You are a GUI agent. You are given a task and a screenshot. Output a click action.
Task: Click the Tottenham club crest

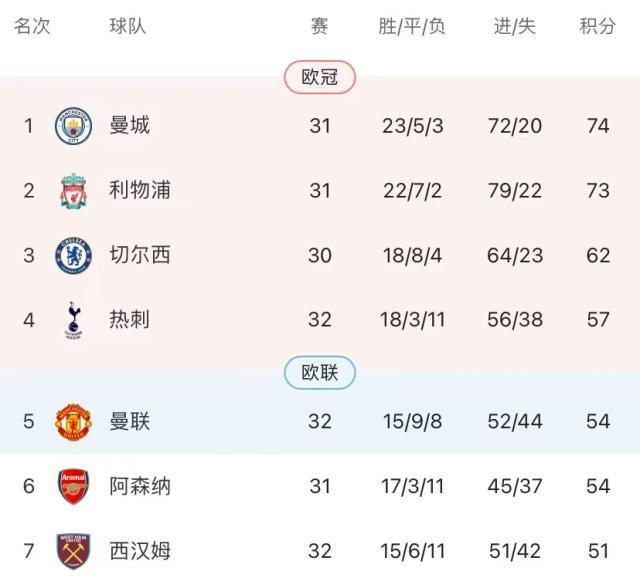(x=73, y=320)
